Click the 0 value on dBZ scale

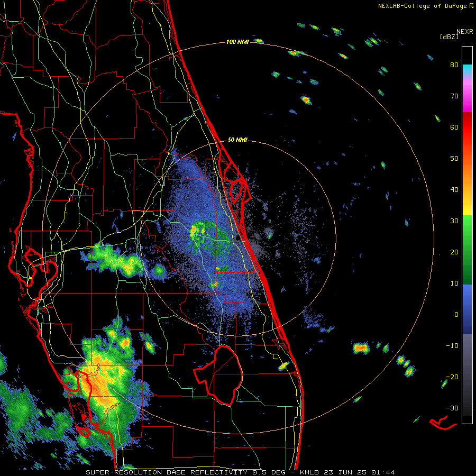pos(456,315)
